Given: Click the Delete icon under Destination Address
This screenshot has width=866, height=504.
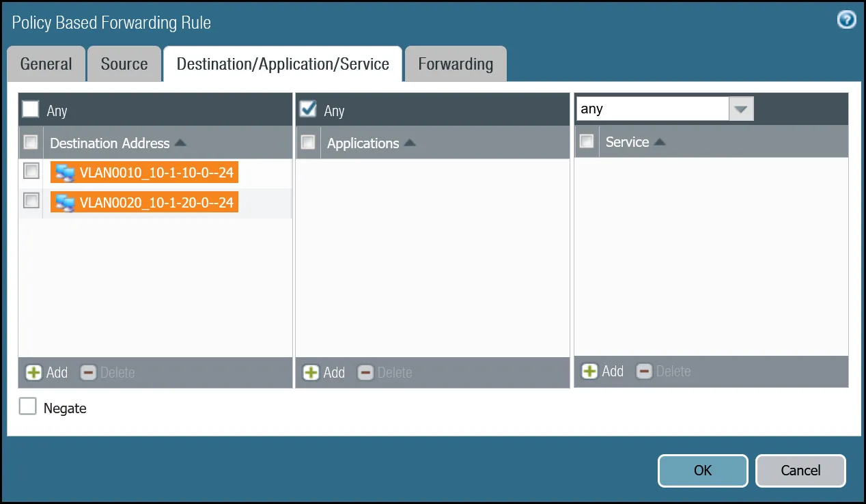Looking at the screenshot, I should [x=88, y=373].
